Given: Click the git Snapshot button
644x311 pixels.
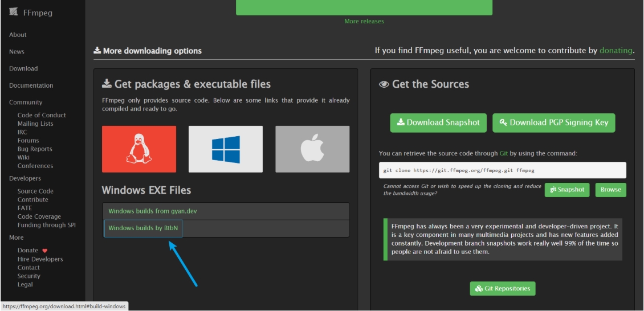Looking at the screenshot, I should [x=567, y=190].
